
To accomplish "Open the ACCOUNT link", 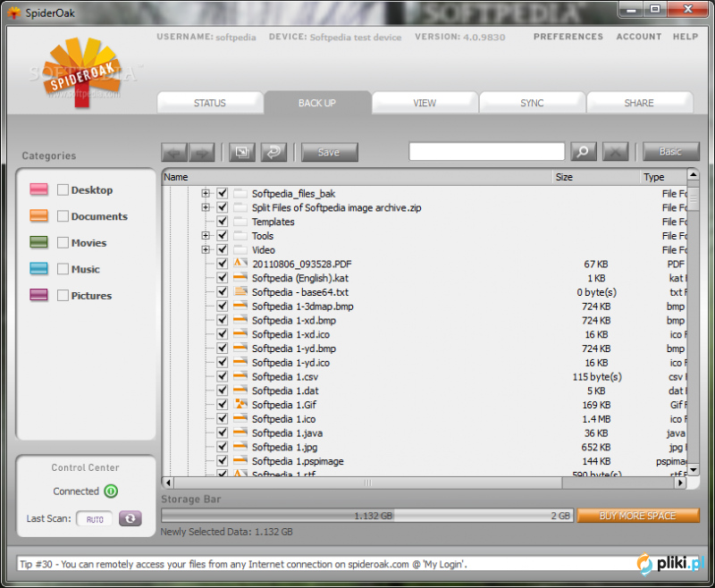I will click(639, 37).
